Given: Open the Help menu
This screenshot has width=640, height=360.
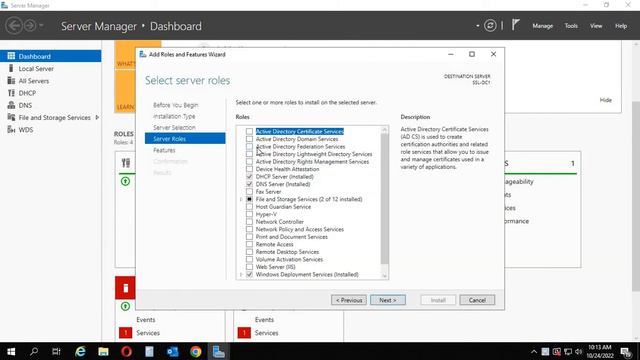Looking at the screenshot, I should coord(621,26).
